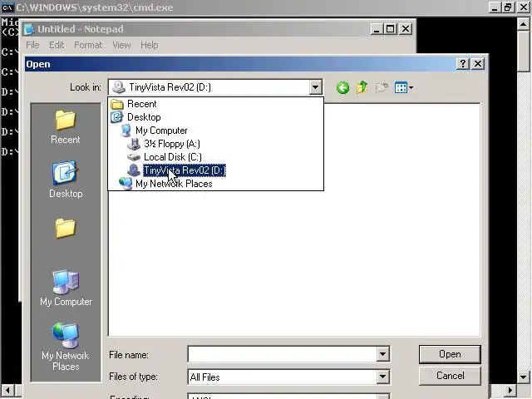
Task: Maximize the Notepad window
Action: tap(391, 29)
